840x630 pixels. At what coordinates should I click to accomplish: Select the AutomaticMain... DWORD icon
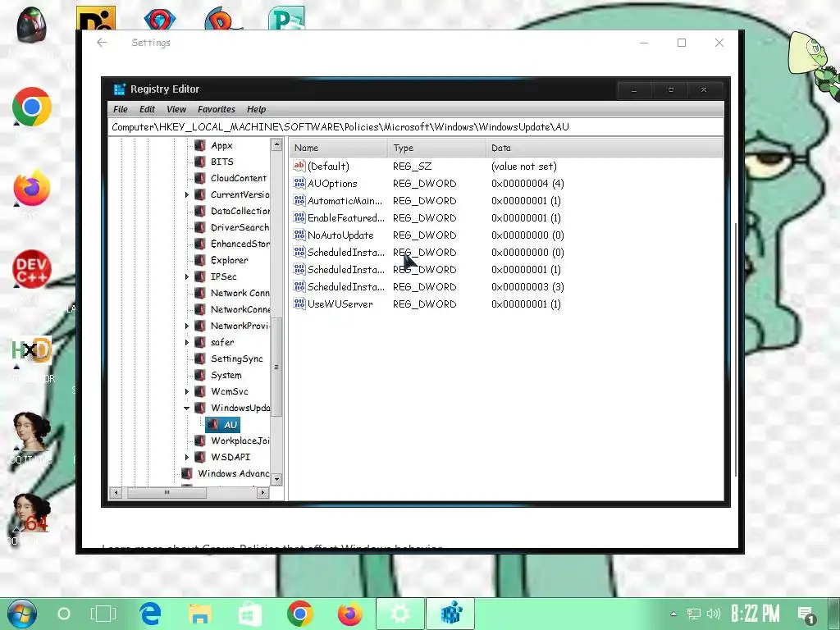pos(299,200)
